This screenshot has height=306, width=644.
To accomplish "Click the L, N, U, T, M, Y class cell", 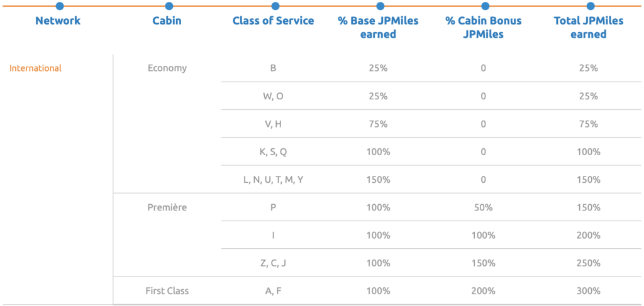I will pos(273,180).
